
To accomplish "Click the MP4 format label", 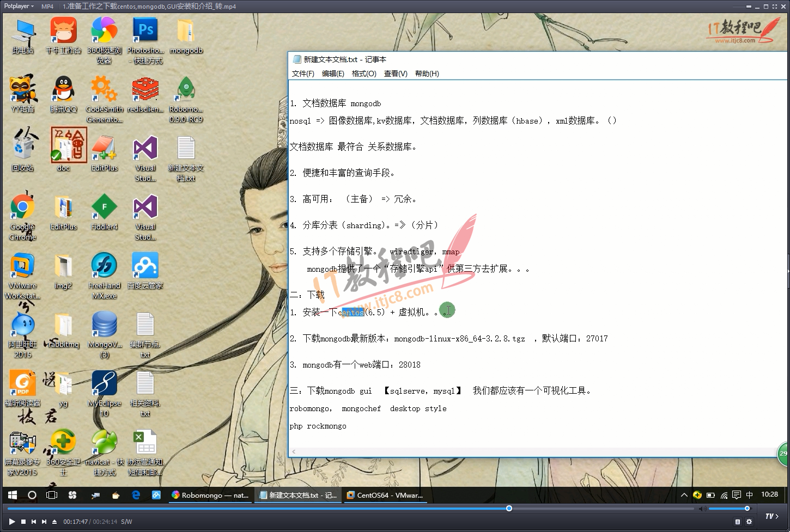I will click(x=47, y=7).
